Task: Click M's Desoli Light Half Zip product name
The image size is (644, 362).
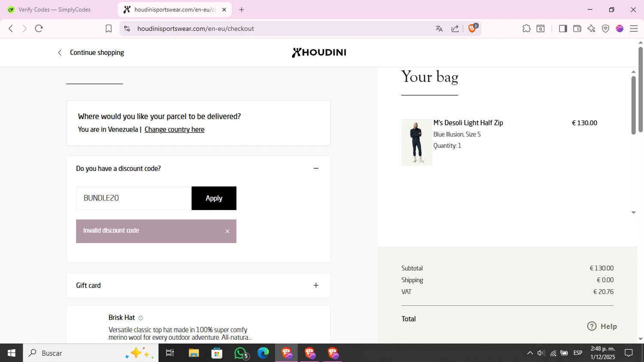Action: tap(468, 123)
